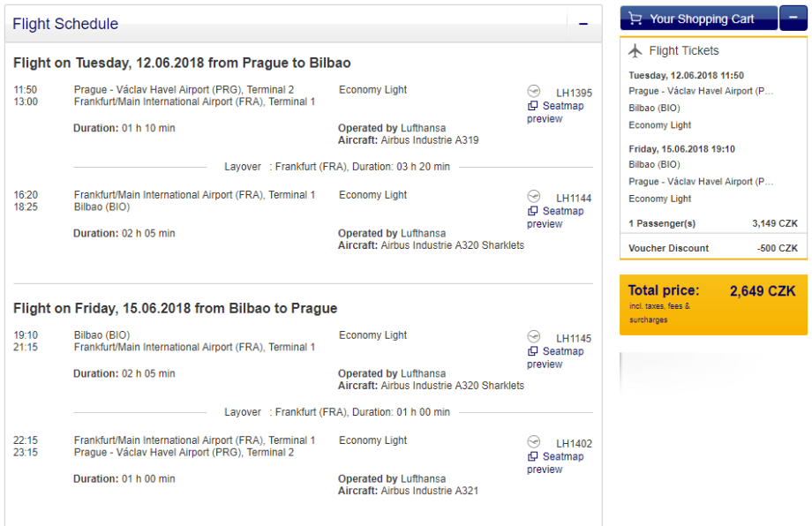Open Seatmap preview link for flight LH1144
Viewport: 812px width, 526px height.
pos(556,217)
